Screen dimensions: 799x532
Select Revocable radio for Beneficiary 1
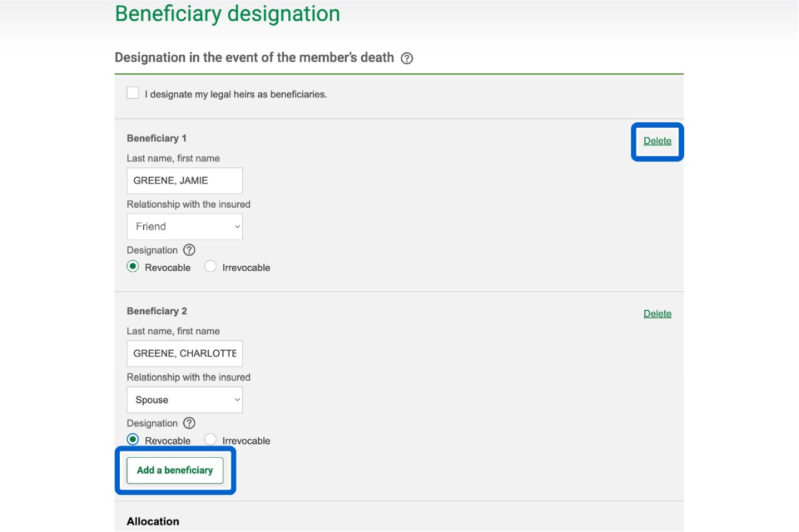coord(133,267)
